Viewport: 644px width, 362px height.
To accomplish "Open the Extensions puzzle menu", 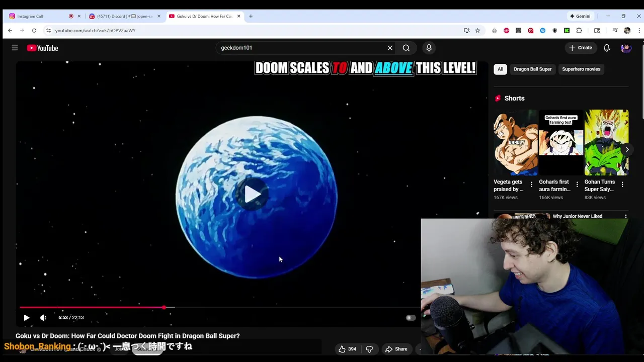I will 579,31.
